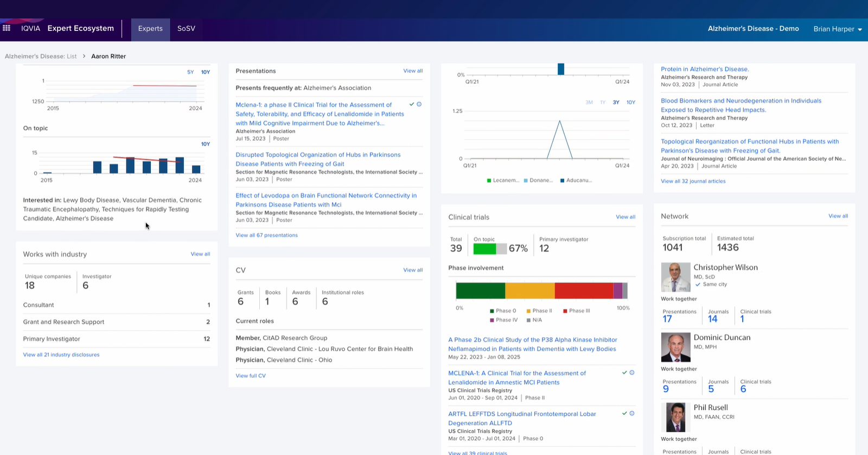
Task: Open Mclena-1 phase II presentation title
Action: [x=320, y=114]
